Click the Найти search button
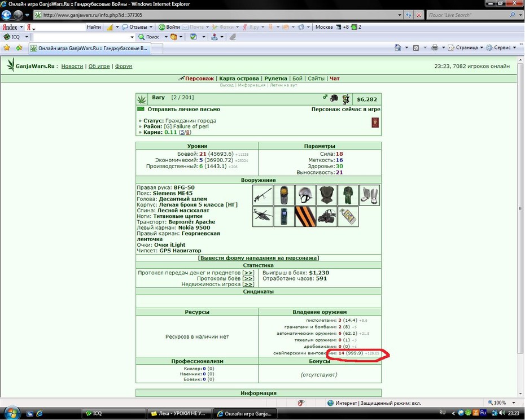Viewport: 525px width, 420px height. [x=94, y=27]
